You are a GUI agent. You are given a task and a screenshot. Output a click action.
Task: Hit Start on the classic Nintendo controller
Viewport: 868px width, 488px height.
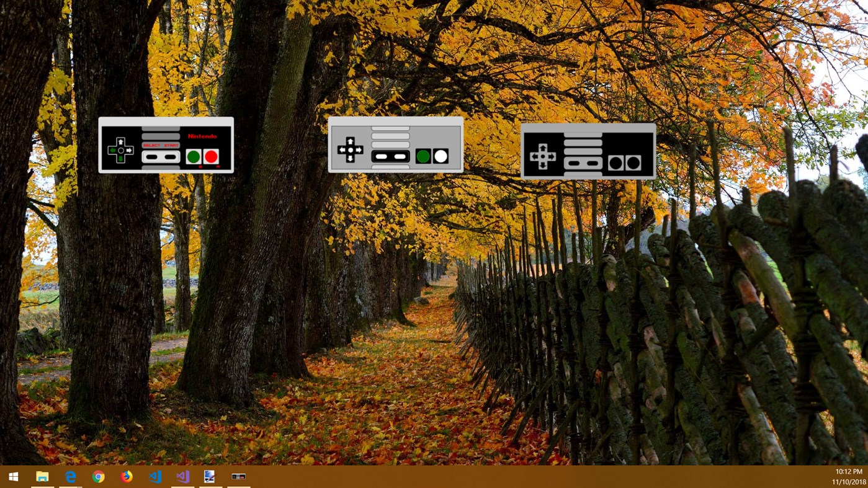(x=171, y=157)
